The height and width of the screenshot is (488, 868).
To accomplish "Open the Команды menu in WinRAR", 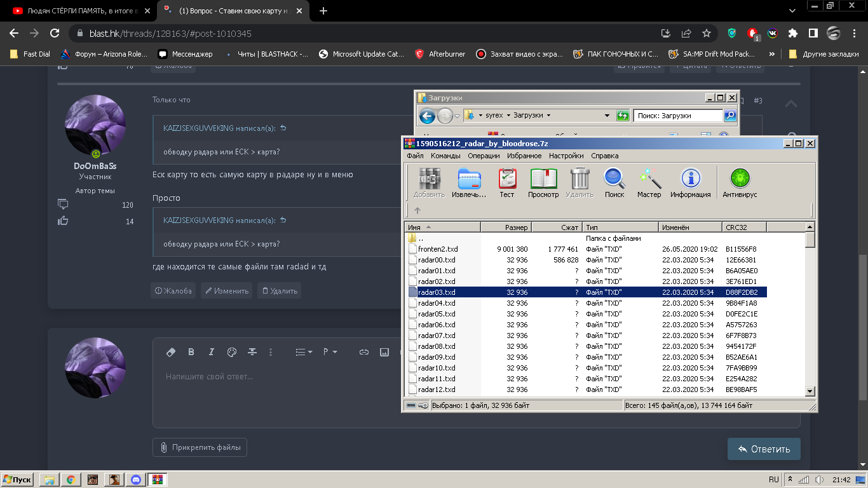I will [x=445, y=156].
